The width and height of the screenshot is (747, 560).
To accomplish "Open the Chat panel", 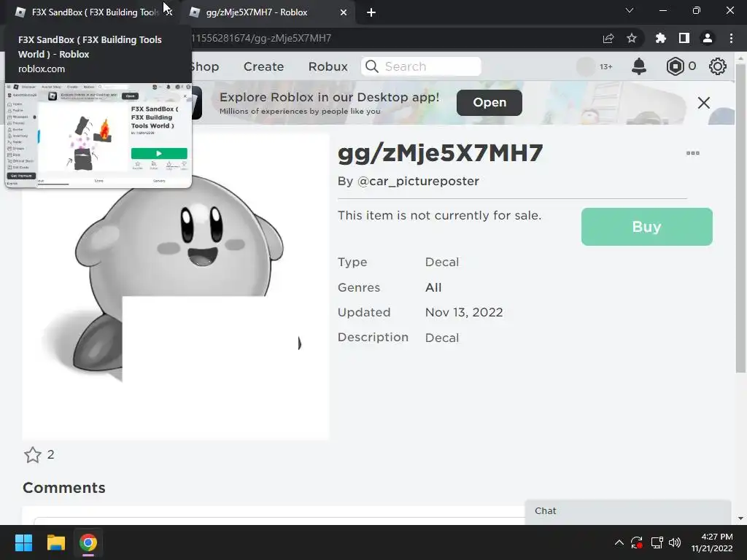I will click(628, 511).
